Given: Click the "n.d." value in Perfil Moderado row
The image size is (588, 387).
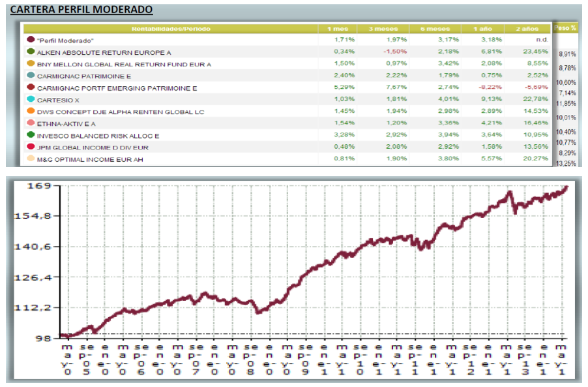Looking at the screenshot, I should tap(542, 39).
